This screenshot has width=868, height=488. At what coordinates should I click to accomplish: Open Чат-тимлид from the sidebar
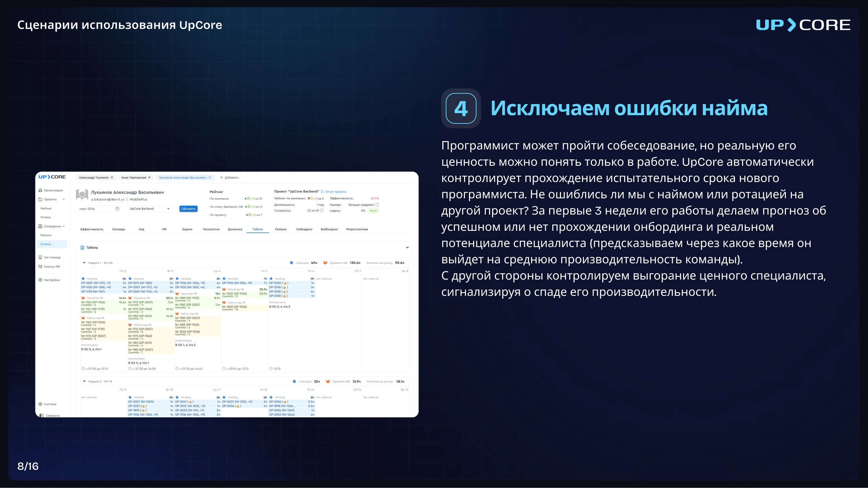pyautogui.click(x=49, y=257)
